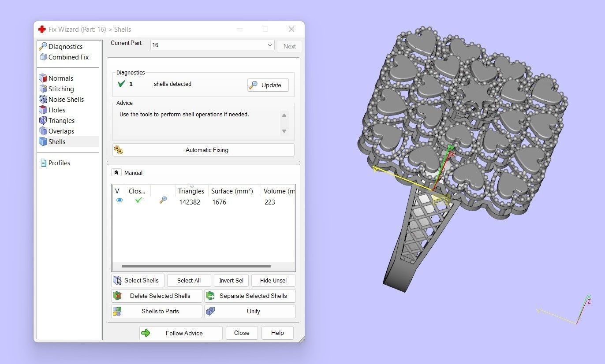Click the Noise Shells dice icon

point(43,99)
